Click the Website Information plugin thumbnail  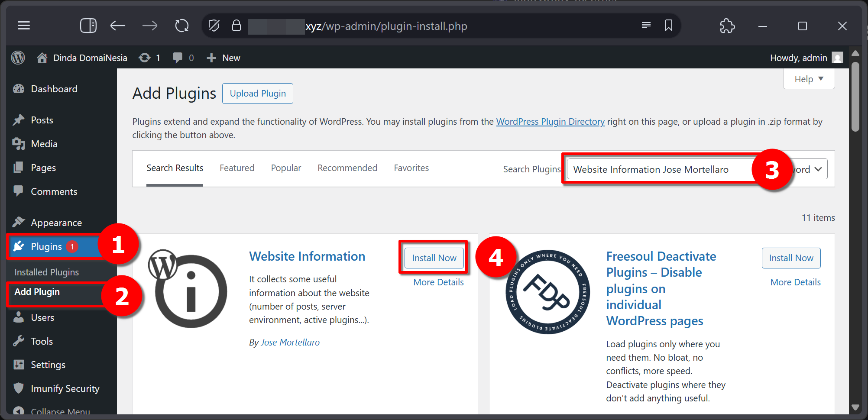[188, 288]
